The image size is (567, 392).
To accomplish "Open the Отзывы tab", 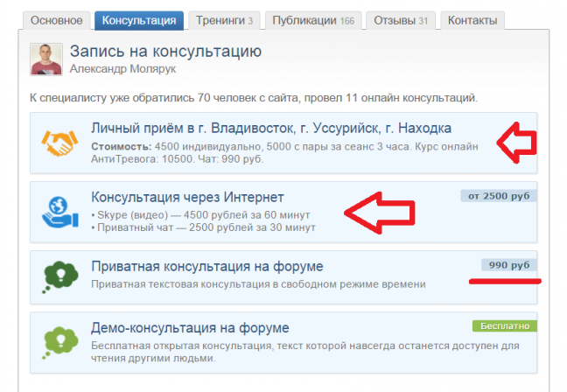I will (x=401, y=20).
